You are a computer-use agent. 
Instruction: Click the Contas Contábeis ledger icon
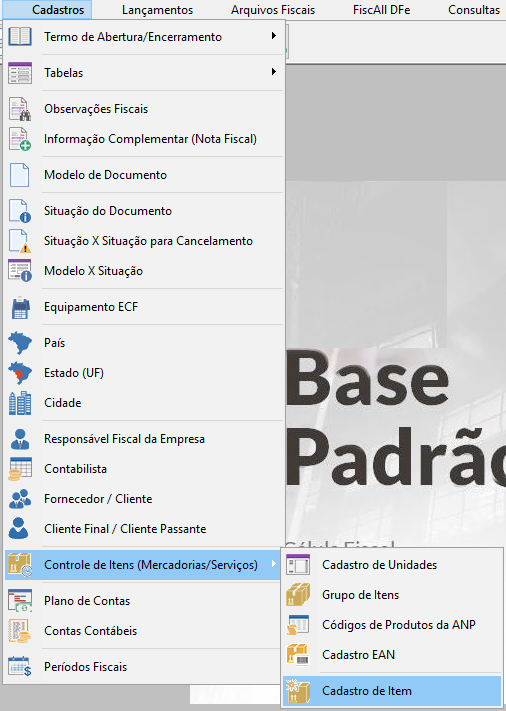pos(20,631)
